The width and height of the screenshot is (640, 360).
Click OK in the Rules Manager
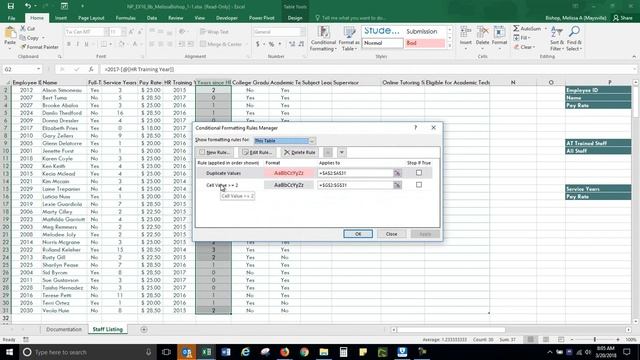click(x=358, y=234)
